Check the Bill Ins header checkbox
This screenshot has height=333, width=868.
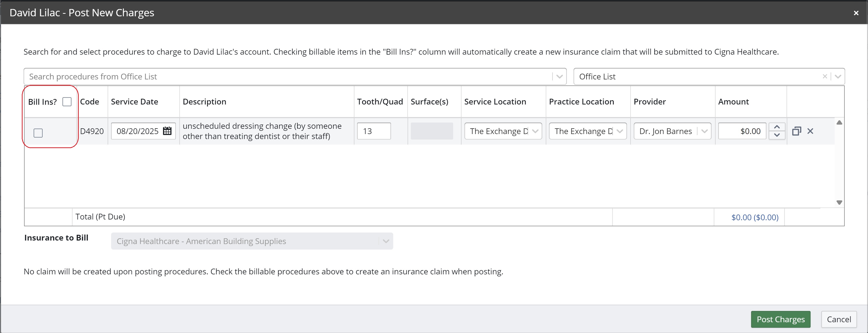67,102
